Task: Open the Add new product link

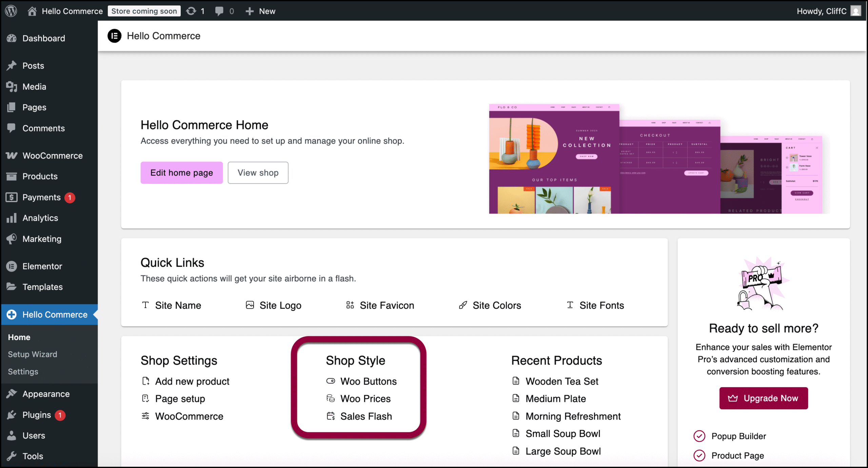Action: click(185, 381)
